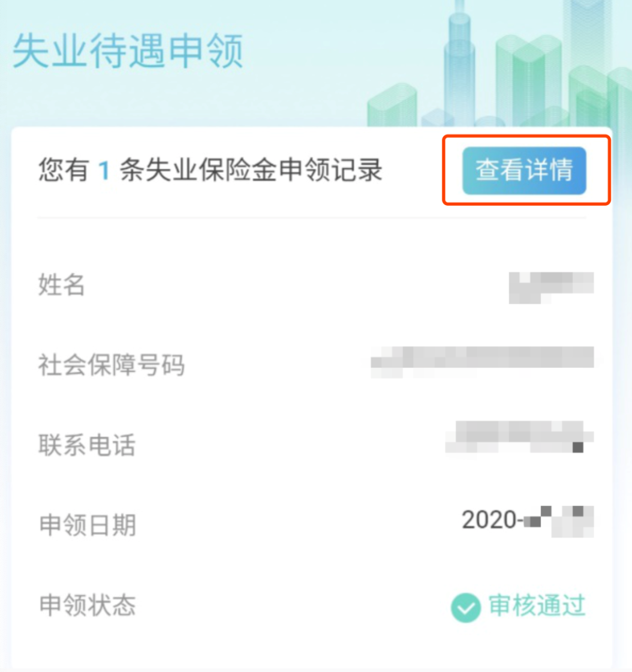Click the blurred phone number value
632x672 pixels.
click(x=519, y=437)
